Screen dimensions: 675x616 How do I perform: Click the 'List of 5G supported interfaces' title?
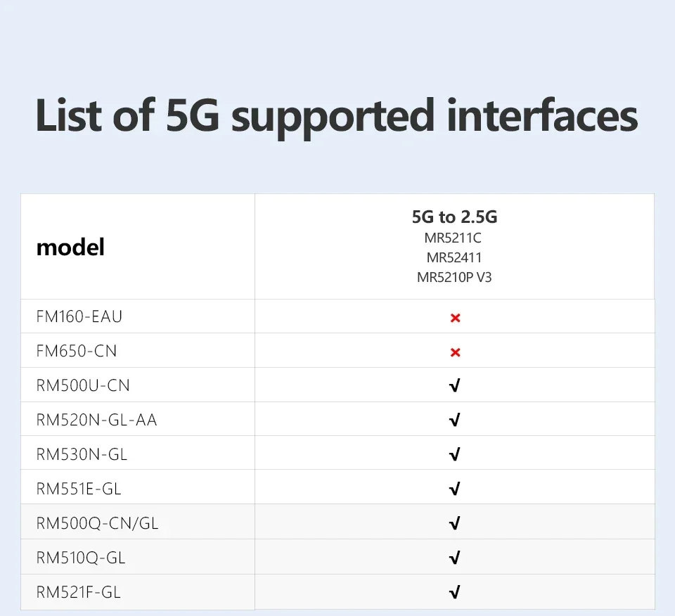point(337,116)
